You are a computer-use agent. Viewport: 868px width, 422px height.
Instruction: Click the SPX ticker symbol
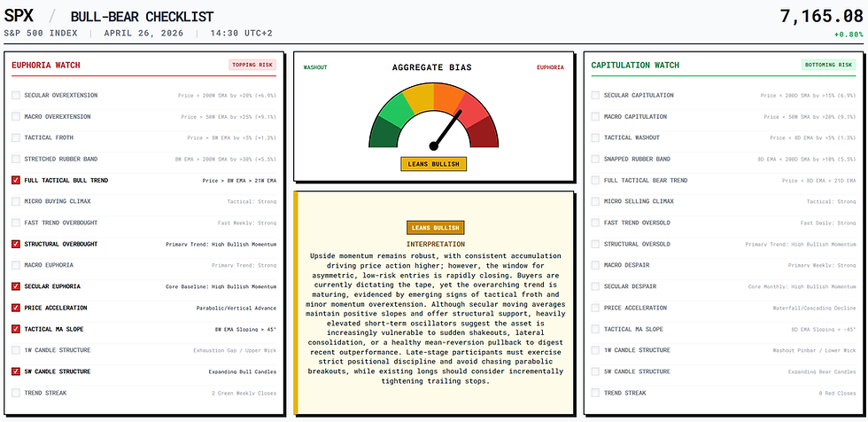click(19, 16)
